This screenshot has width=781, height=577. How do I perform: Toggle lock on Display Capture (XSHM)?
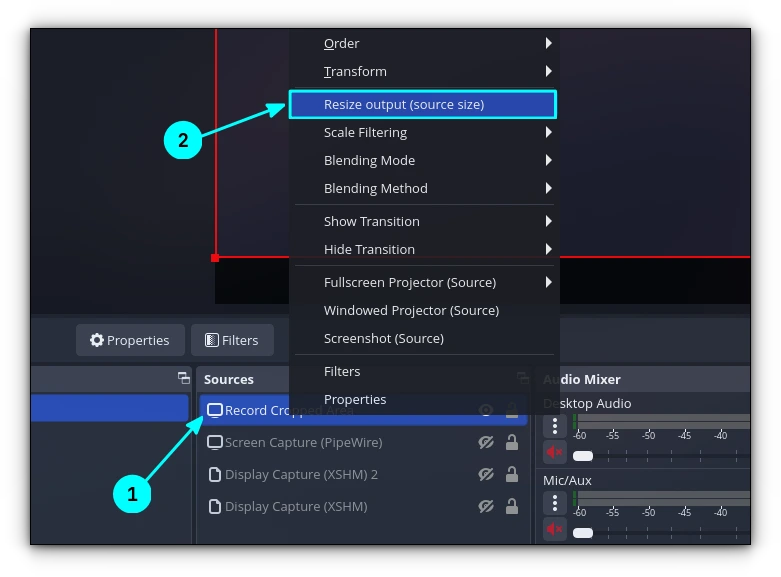coord(512,506)
